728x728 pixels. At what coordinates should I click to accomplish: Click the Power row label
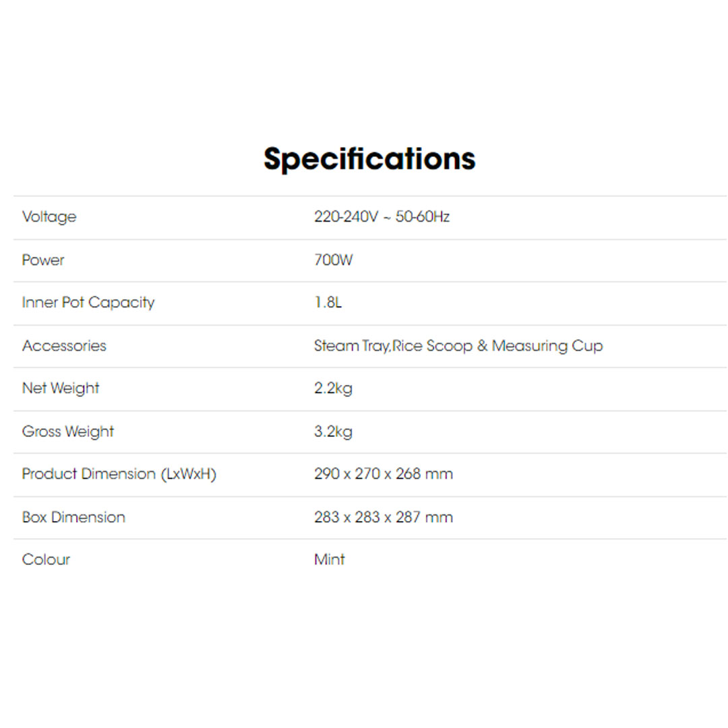(43, 260)
